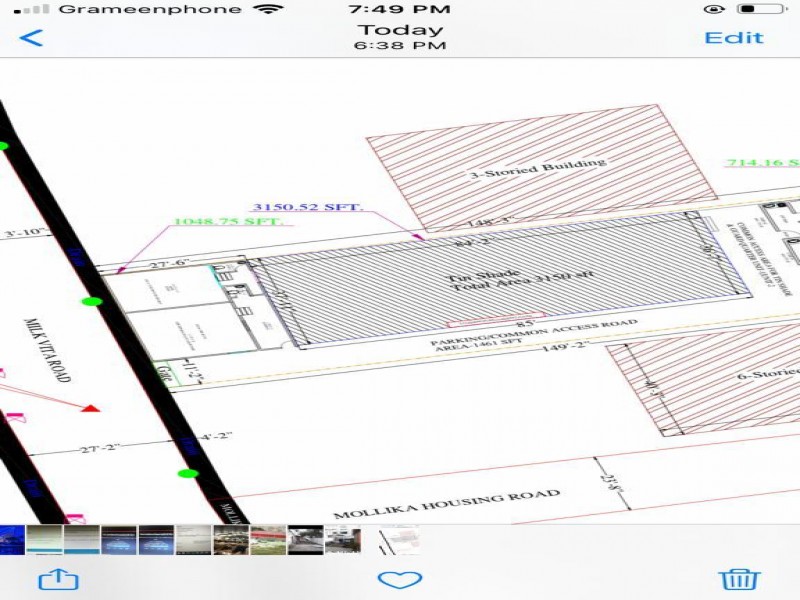This screenshot has width=800, height=600.
Task: Tap the Grameenphone carrier label
Action: (x=150, y=9)
